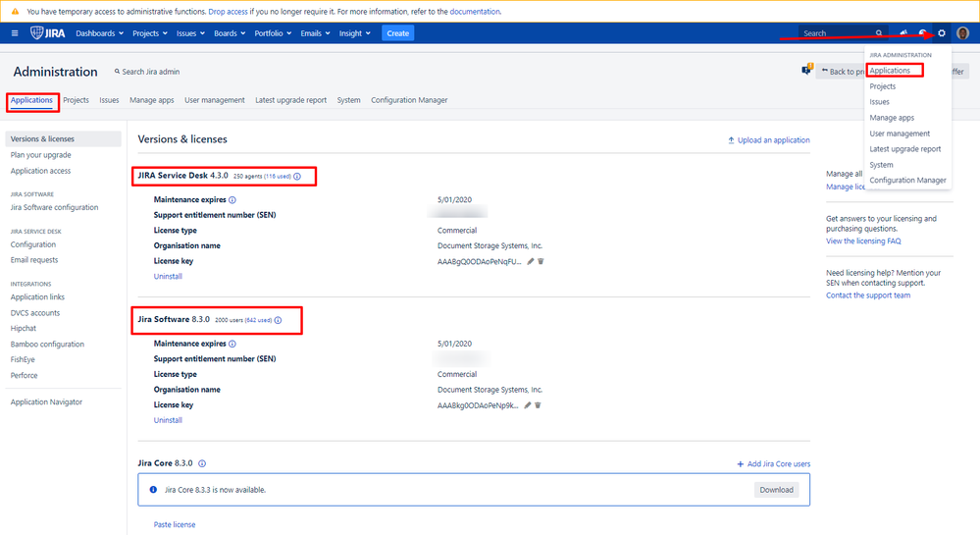
Task: Click info icon next to JIRA Service Desk agents
Action: (x=297, y=177)
